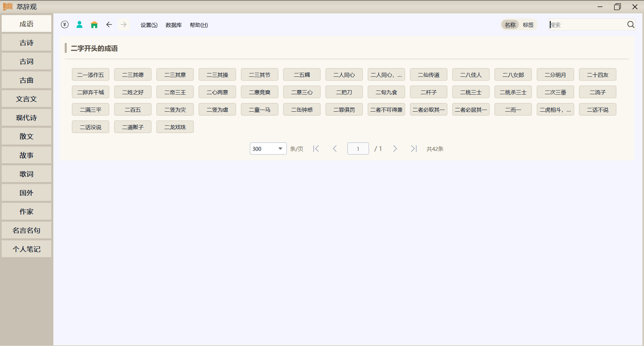Viewport: 644px width, 346px height.
Task: View the idiom 二桃杀三士
Action: tap(513, 92)
